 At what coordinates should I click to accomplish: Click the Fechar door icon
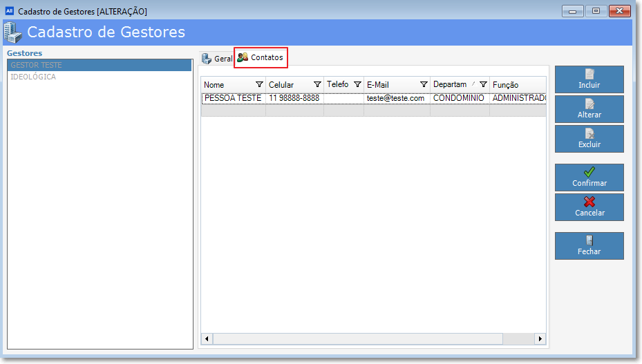(x=589, y=240)
